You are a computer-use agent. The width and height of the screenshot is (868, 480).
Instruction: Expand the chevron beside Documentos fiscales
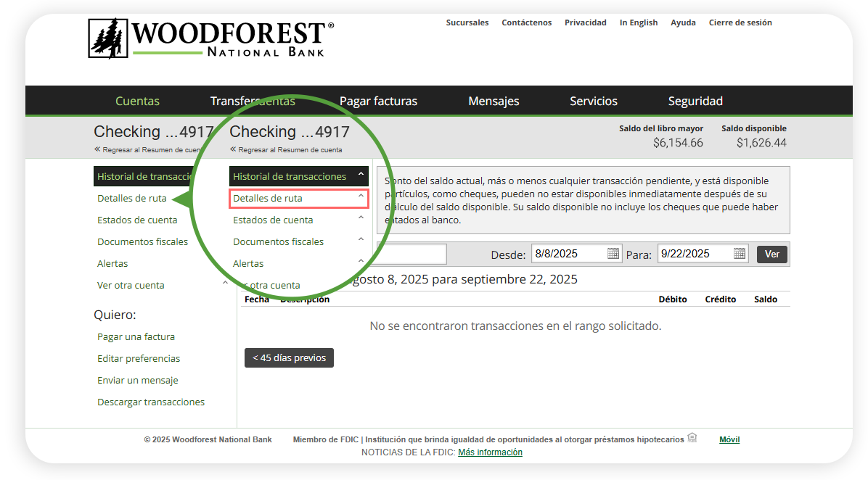[361, 239]
